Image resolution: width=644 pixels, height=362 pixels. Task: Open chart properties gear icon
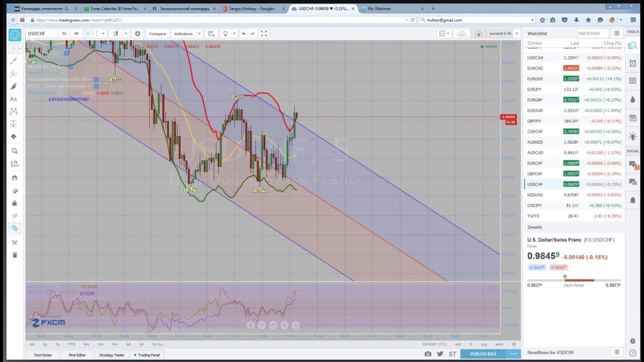coord(137,34)
